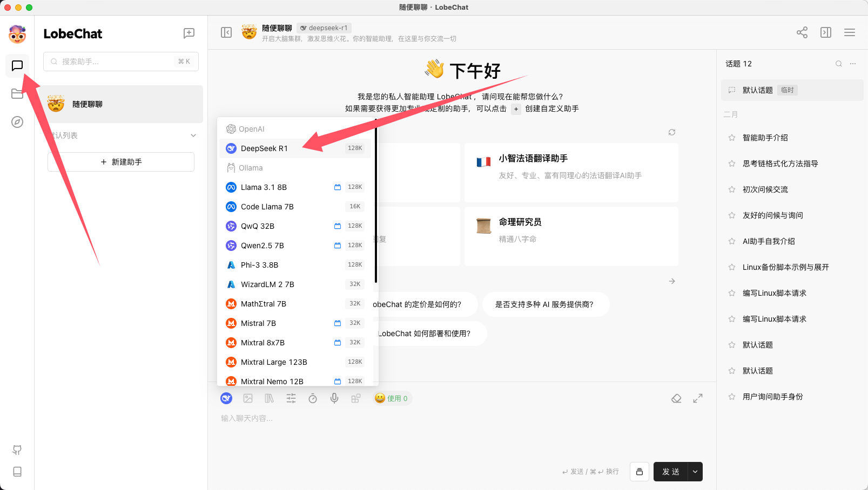Open the history timer settings icon
Screen dimensions: 868x490
click(x=313, y=398)
